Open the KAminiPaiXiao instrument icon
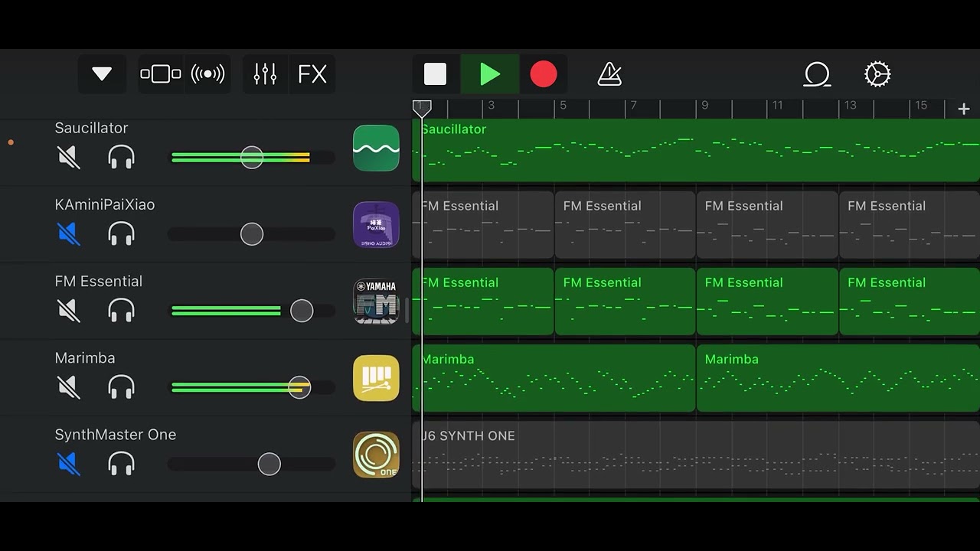This screenshot has height=551, width=980. tap(376, 224)
